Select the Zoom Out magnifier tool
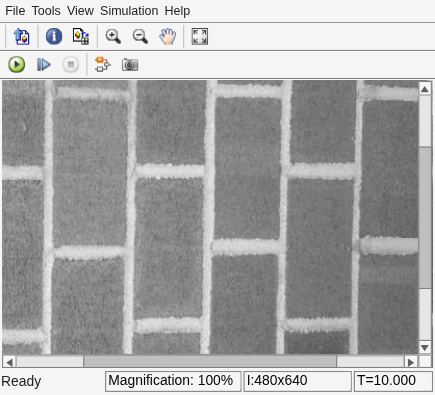The width and height of the screenshot is (435, 395). click(x=140, y=36)
